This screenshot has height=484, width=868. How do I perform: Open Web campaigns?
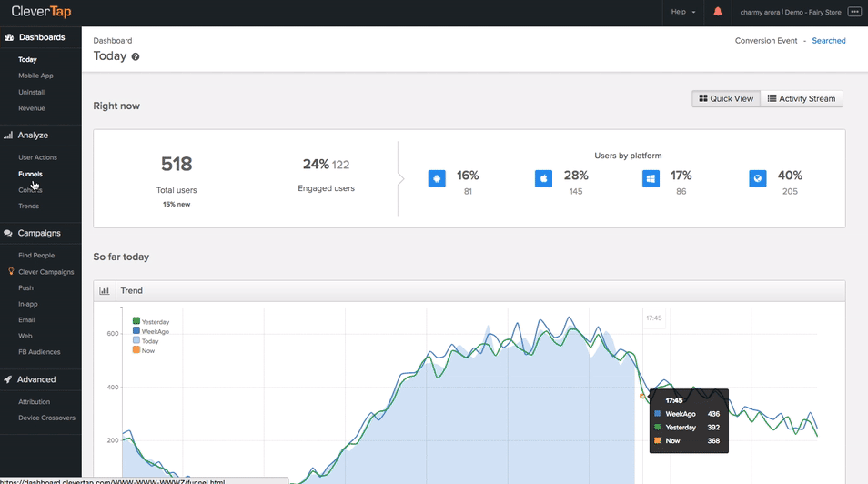pos(25,336)
